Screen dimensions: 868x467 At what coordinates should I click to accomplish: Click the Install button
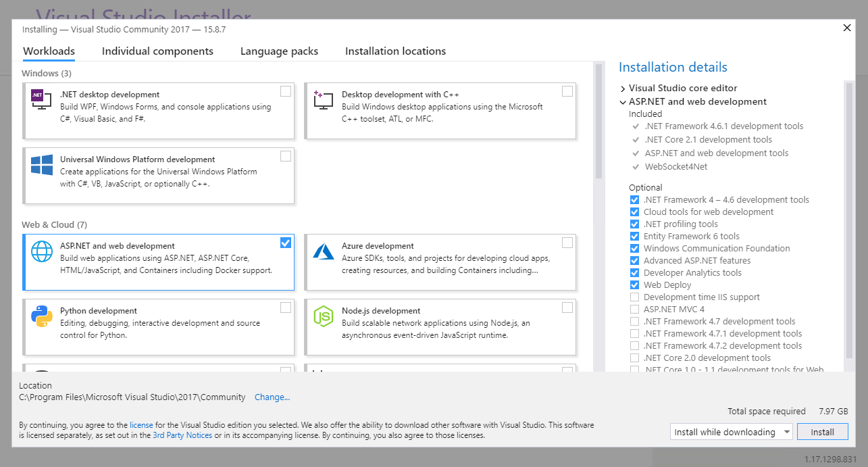822,432
